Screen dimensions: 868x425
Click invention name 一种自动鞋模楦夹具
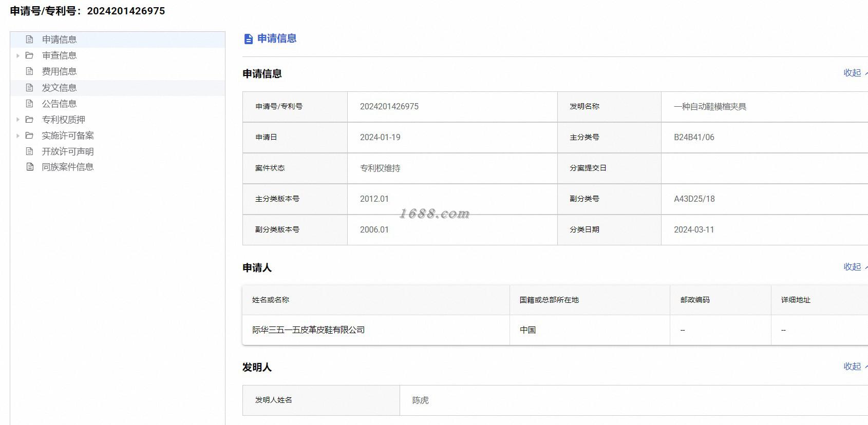[710, 107]
